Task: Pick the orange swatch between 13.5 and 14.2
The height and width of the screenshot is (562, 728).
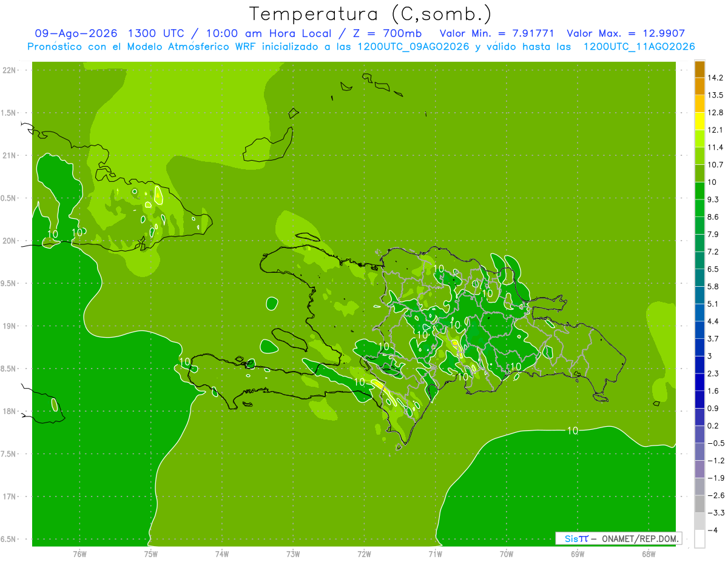Action: 699,86
